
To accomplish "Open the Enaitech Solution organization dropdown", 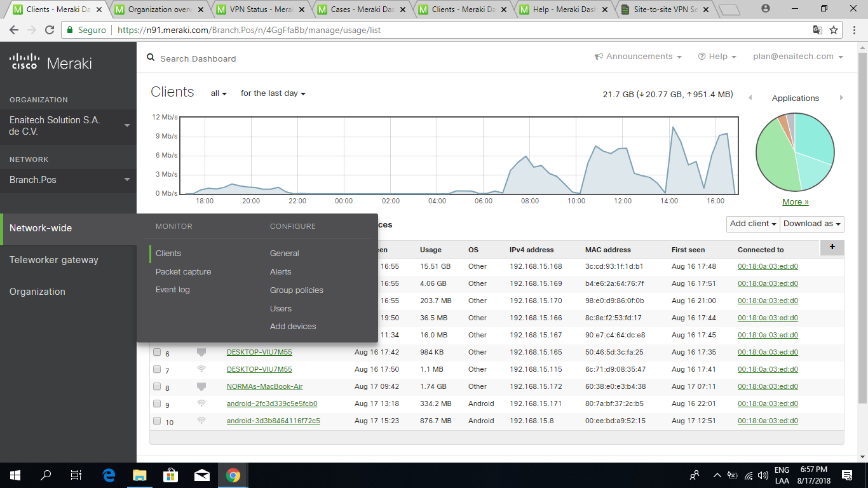I will click(x=68, y=126).
